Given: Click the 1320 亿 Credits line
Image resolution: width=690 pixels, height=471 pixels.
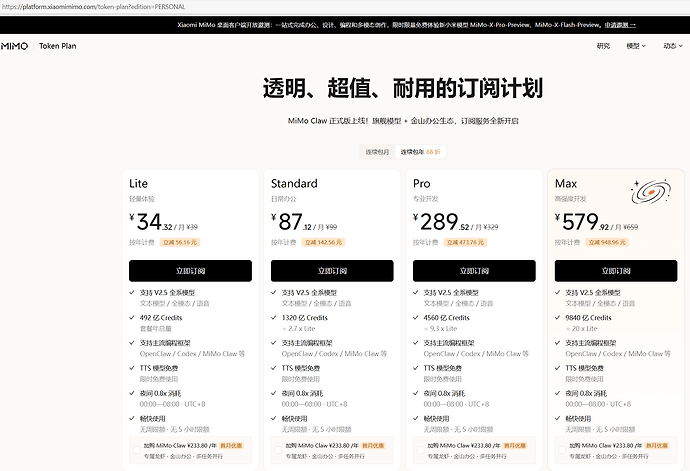Looking at the screenshot, I should [305, 318].
